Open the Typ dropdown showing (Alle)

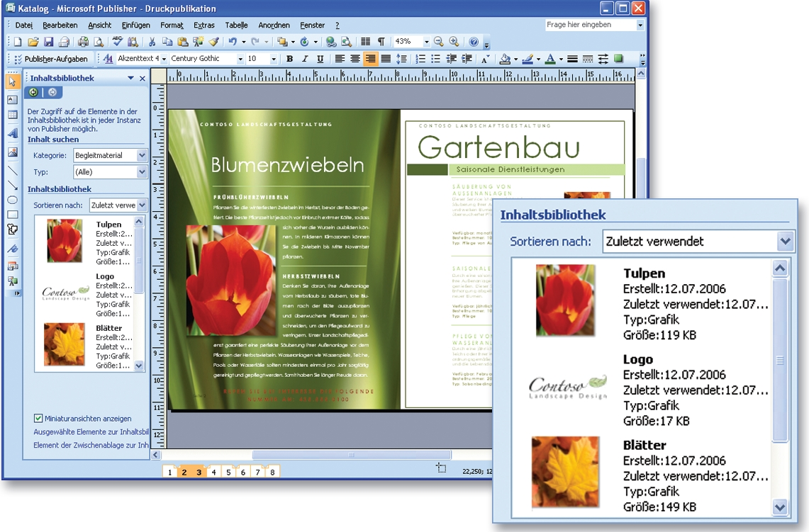point(142,172)
